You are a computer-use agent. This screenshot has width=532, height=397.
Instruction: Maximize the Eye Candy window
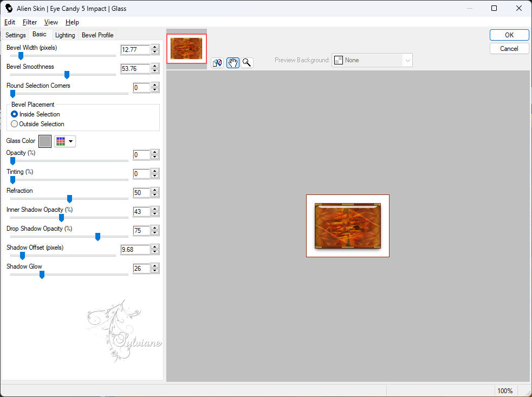[x=494, y=8]
